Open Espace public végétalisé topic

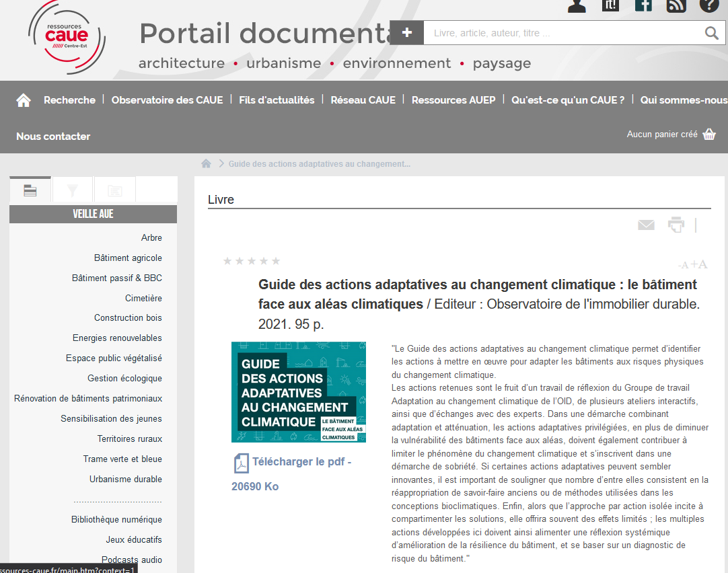(114, 358)
